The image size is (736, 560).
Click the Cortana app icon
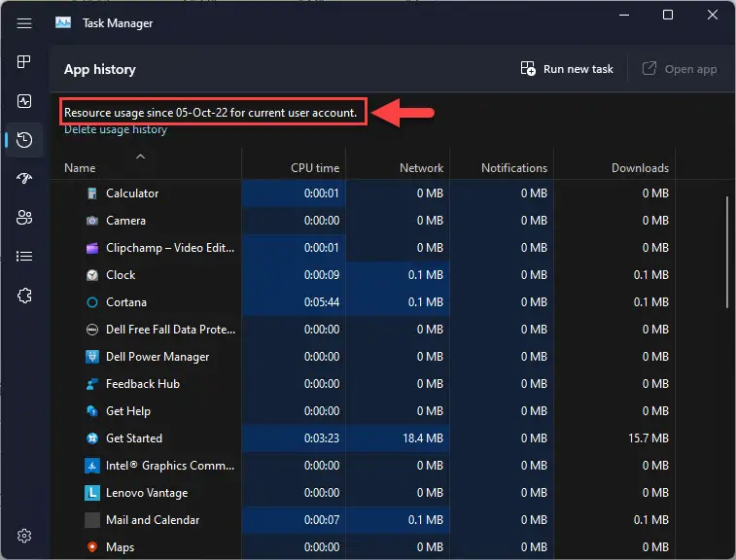click(92, 302)
